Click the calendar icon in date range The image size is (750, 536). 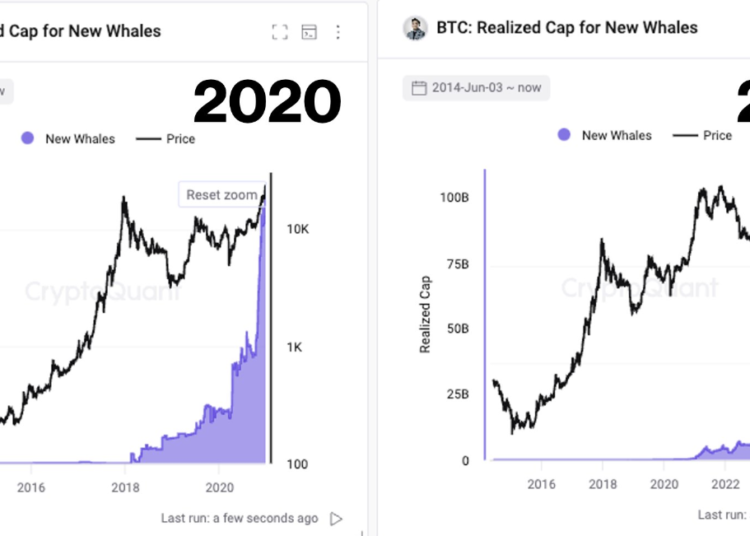pos(419,88)
